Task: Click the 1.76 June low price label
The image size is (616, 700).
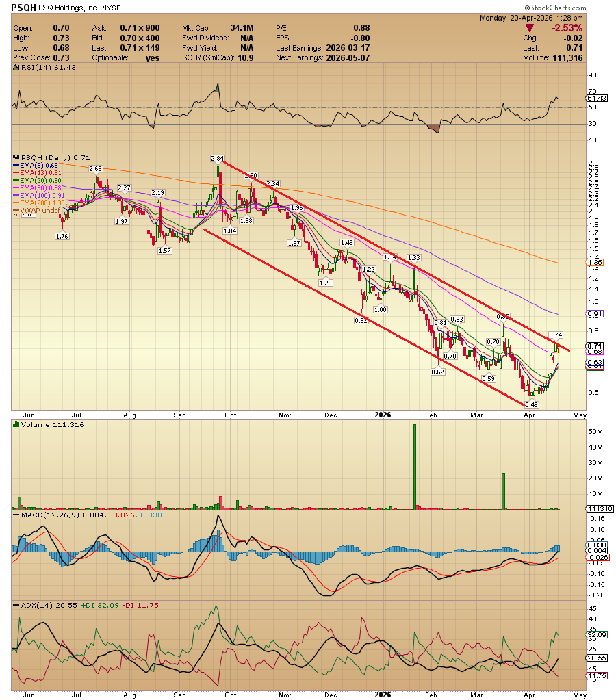Action: pyautogui.click(x=62, y=237)
